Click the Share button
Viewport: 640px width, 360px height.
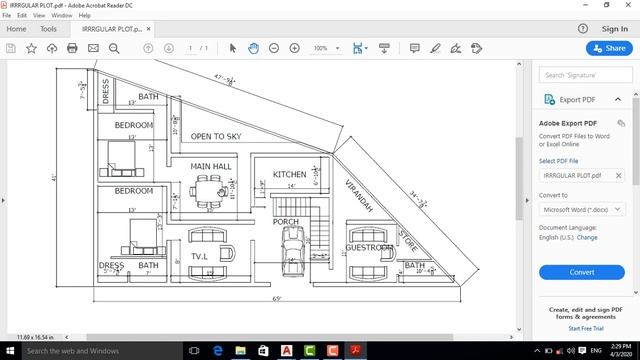point(609,48)
